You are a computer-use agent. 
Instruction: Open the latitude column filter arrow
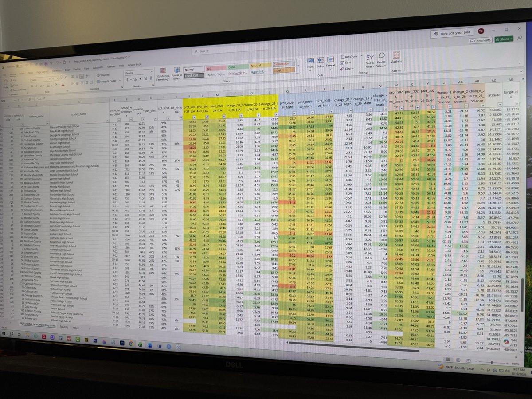click(500, 104)
